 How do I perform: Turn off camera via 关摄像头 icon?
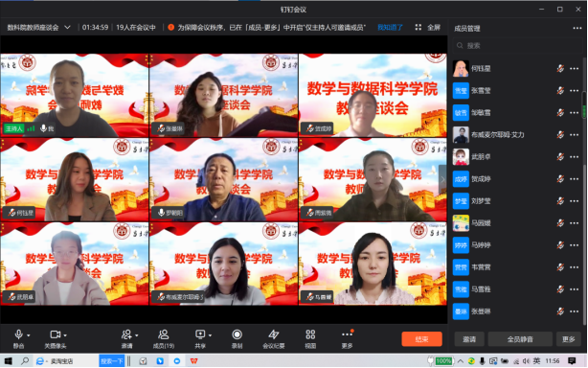56,338
